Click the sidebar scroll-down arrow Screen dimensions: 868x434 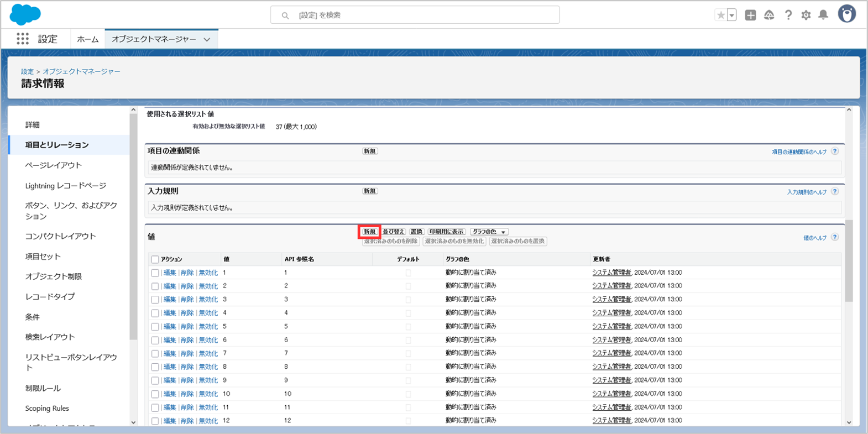tap(133, 422)
